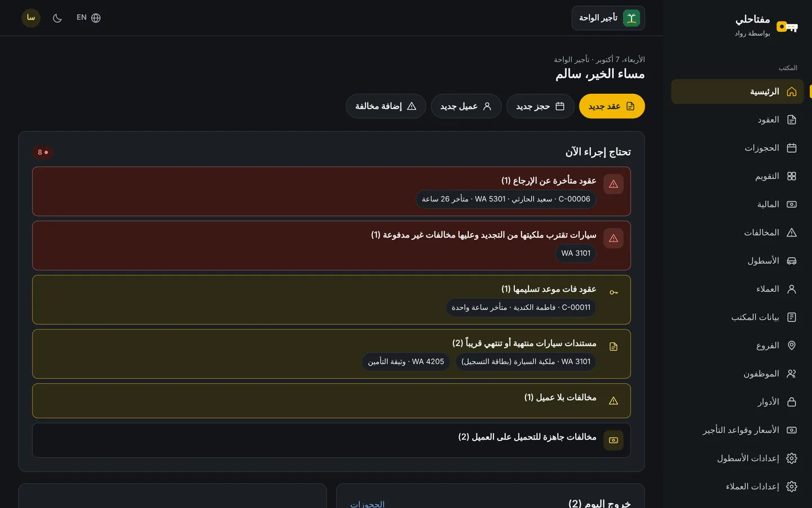The height and width of the screenshot is (508, 812).
Task: Expand سيارات تقترب ملكيتها من التجديد alert
Action: coord(332,246)
